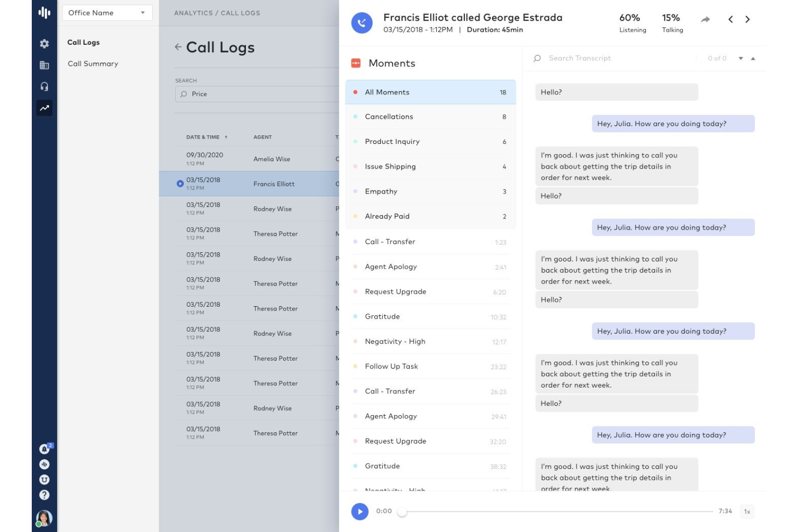Click the back arrow beside the Call Logs heading
Viewport: 798px width, 532px height.
(x=178, y=47)
